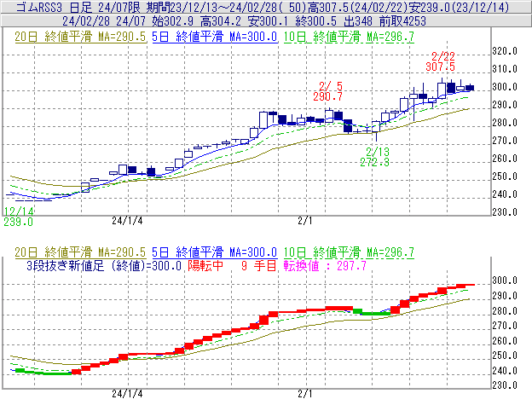Click the 3段抜き新値足 (終値)=300.0 label
The width and height of the screenshot is (532, 405).
[104, 265]
